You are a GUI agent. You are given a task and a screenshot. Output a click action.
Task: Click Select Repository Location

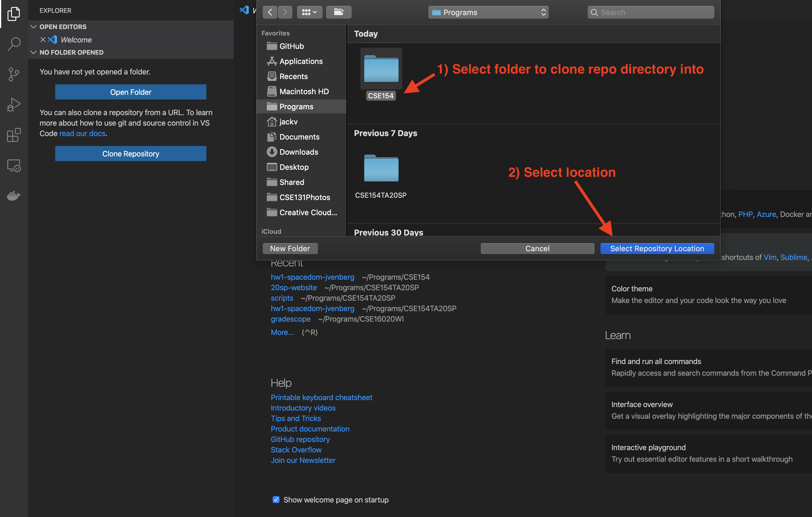coord(657,248)
